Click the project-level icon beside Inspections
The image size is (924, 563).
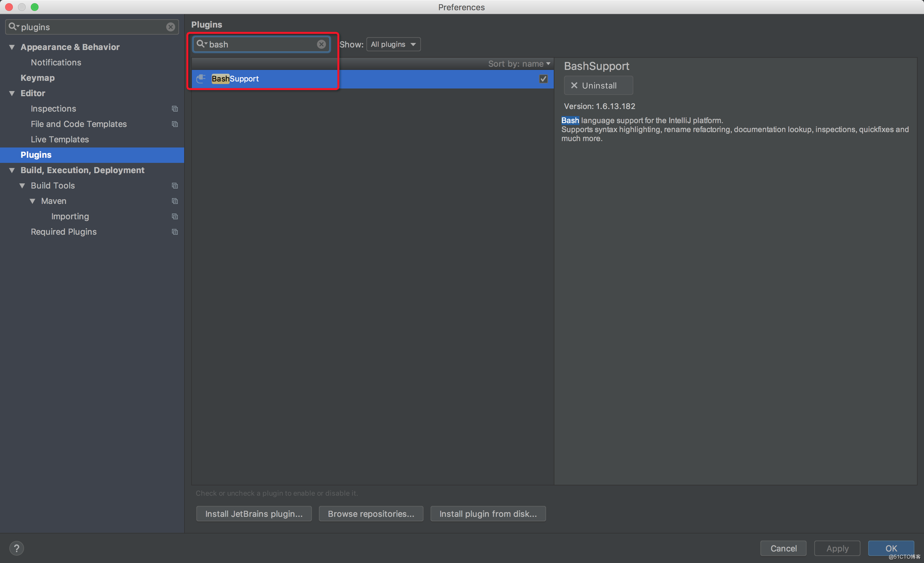tap(175, 109)
